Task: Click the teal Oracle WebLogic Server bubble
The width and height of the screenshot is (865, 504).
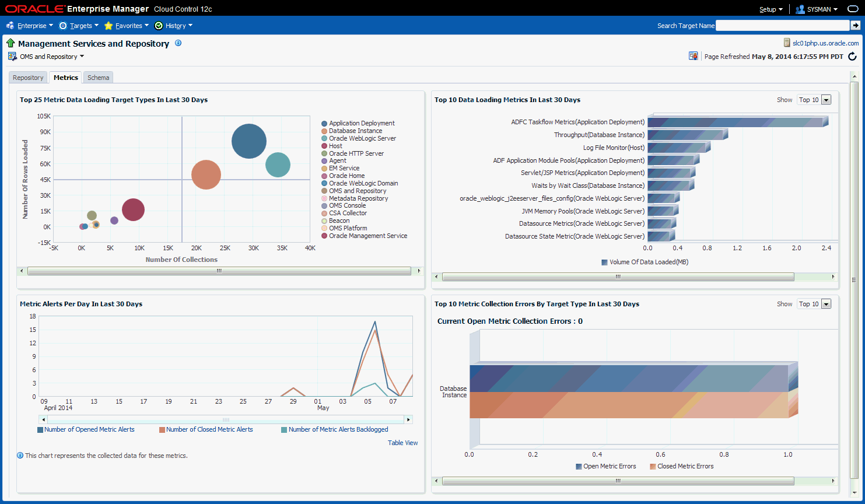Action: 278,164
